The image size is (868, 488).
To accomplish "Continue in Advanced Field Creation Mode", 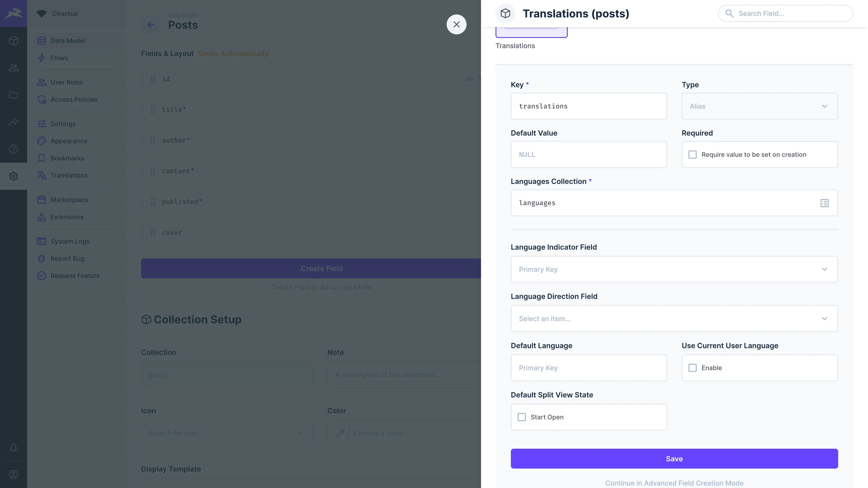I will coord(674,483).
